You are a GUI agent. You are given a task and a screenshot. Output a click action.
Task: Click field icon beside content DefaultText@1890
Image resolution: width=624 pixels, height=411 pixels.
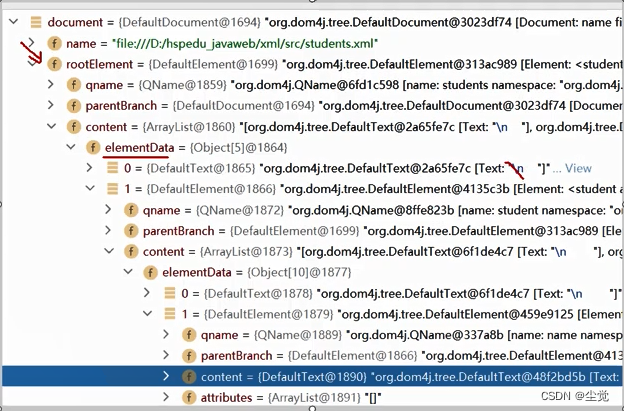[x=189, y=376]
